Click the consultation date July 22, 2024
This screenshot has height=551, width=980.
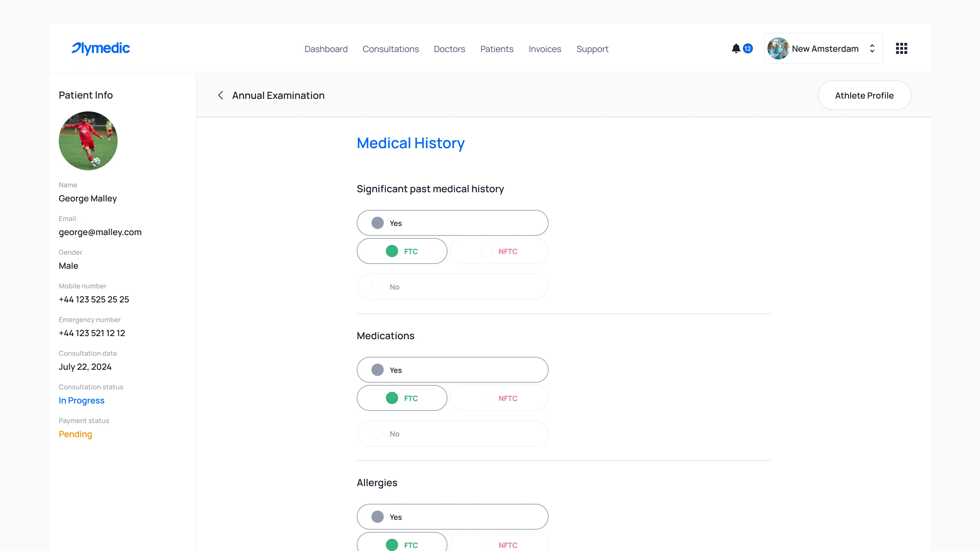click(x=85, y=367)
